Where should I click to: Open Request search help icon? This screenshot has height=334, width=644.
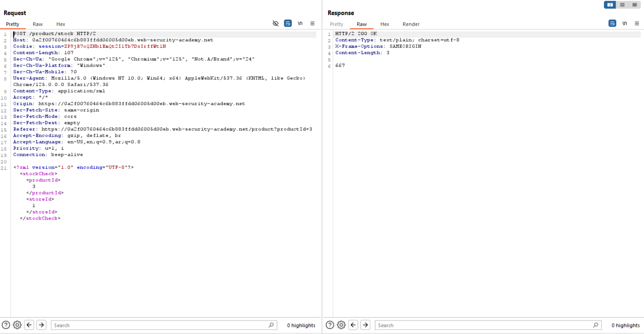(6, 325)
